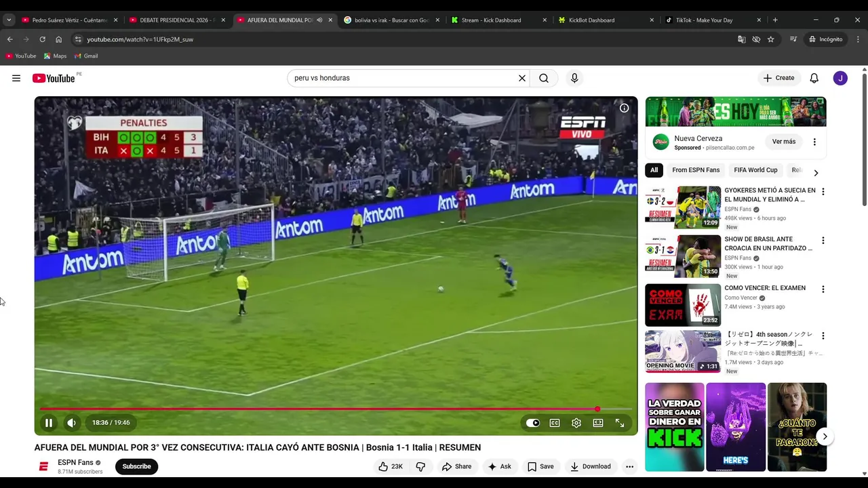
Task: Go to YouTube home via logo
Action: (x=54, y=78)
